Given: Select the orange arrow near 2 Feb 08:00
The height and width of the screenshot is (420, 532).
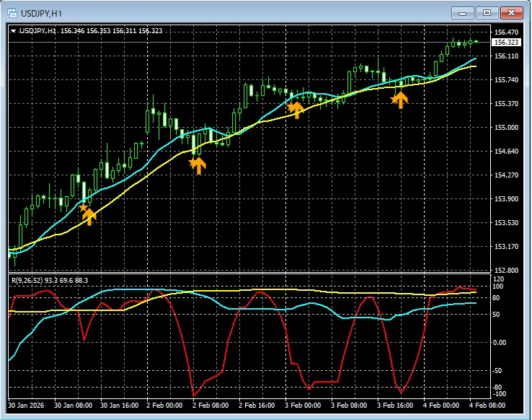Looking at the screenshot, I should click(198, 165).
